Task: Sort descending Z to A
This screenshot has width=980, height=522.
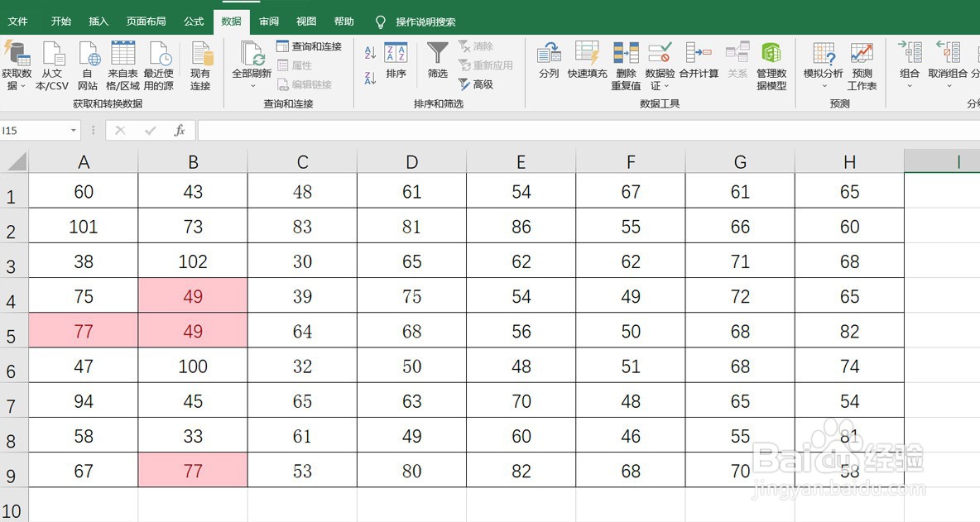Action: click(x=370, y=78)
